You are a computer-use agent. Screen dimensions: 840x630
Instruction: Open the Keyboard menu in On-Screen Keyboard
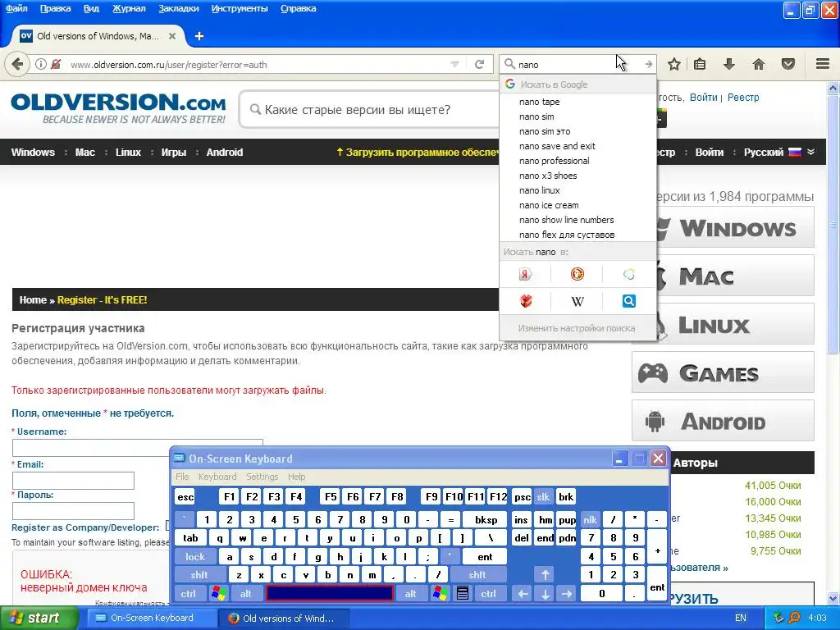217,477
